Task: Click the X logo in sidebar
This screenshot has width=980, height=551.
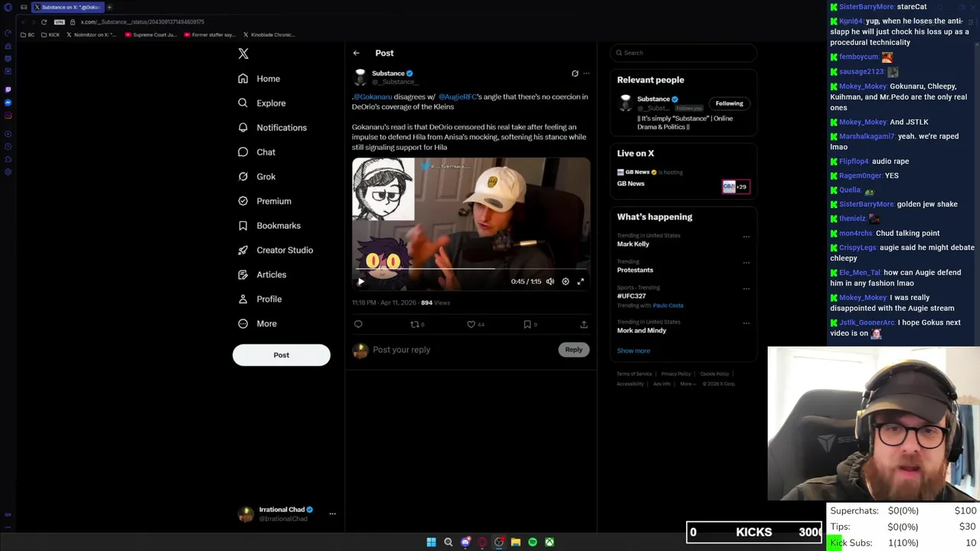Action: (243, 54)
